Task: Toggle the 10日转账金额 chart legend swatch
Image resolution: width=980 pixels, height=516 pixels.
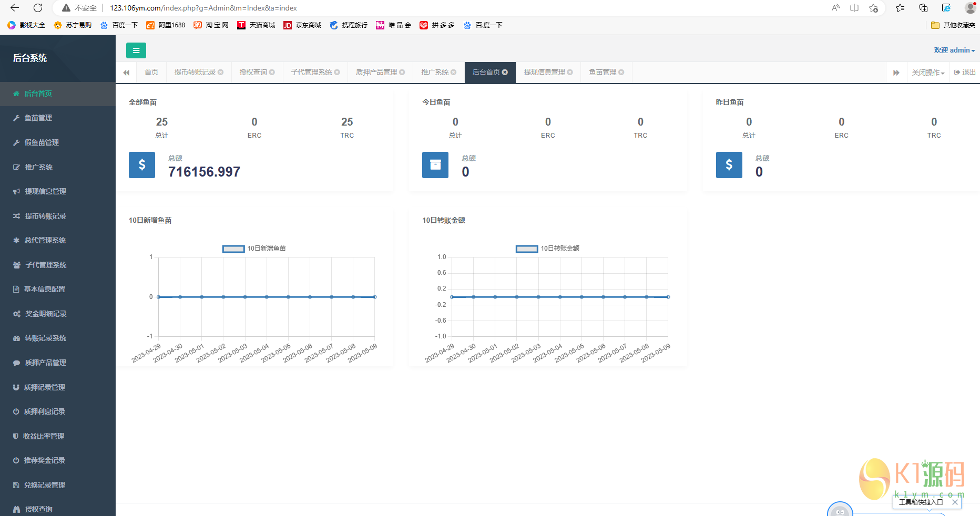Action: pyautogui.click(x=527, y=249)
